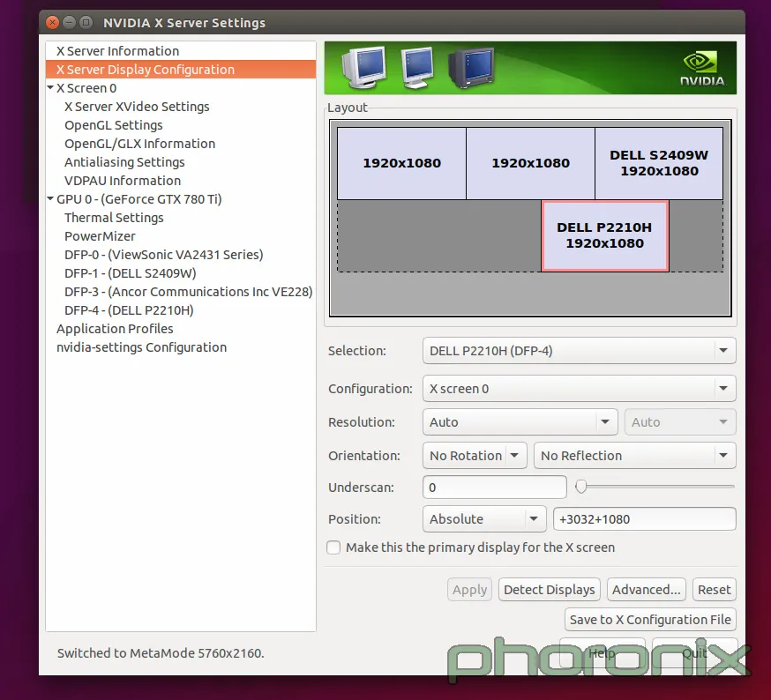771x700 pixels.
Task: Open the Selection dropdown
Action: point(580,351)
